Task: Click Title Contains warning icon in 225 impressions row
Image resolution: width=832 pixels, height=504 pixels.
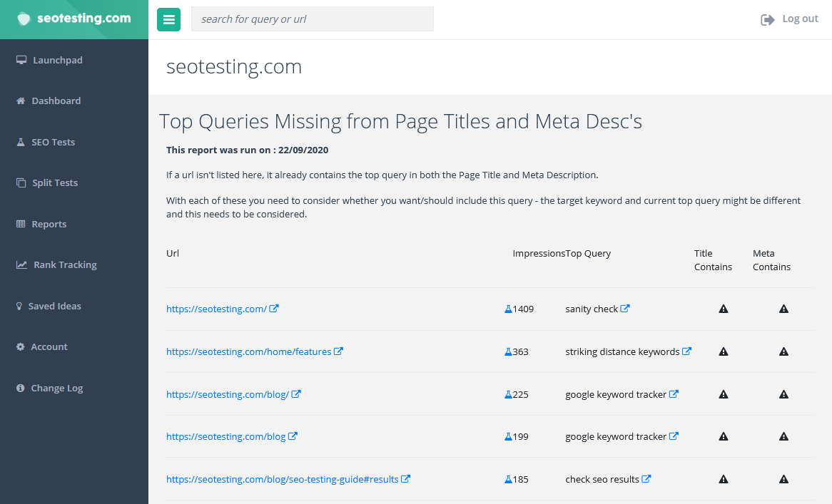Action: (724, 394)
